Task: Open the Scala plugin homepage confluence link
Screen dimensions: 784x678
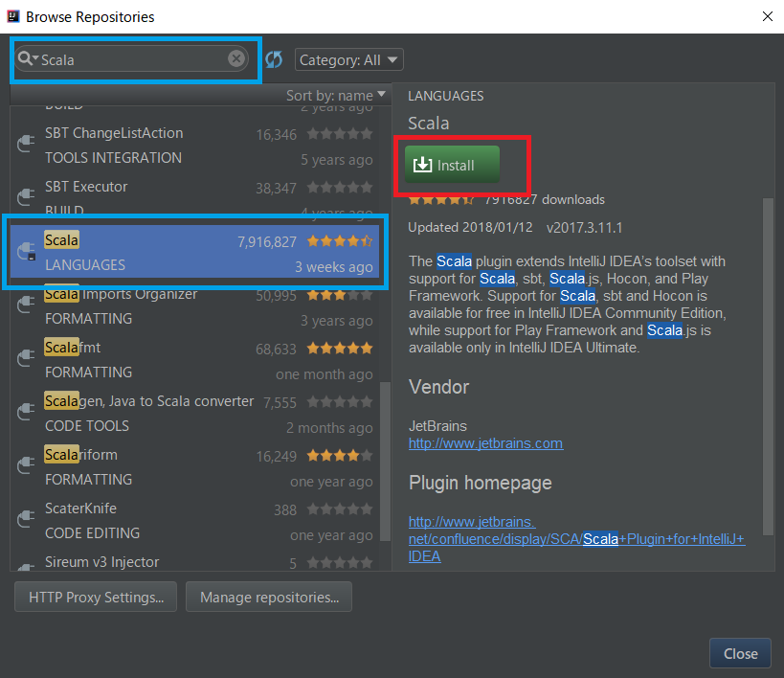Action: click(x=576, y=539)
